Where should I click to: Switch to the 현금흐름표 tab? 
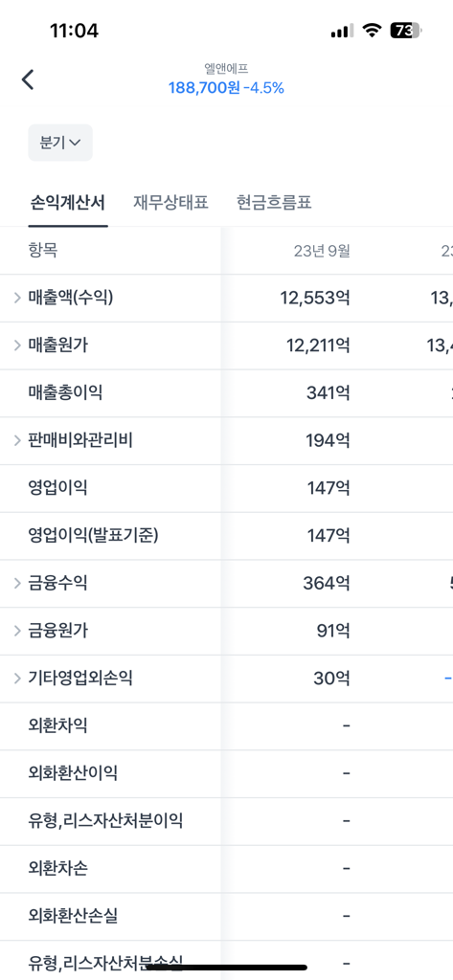pyautogui.click(x=274, y=203)
